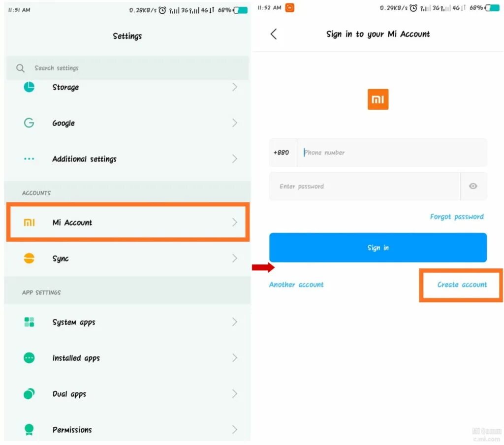Viewport: 504px width, 445px height.
Task: Open the Sync entry
Action: tap(127, 258)
